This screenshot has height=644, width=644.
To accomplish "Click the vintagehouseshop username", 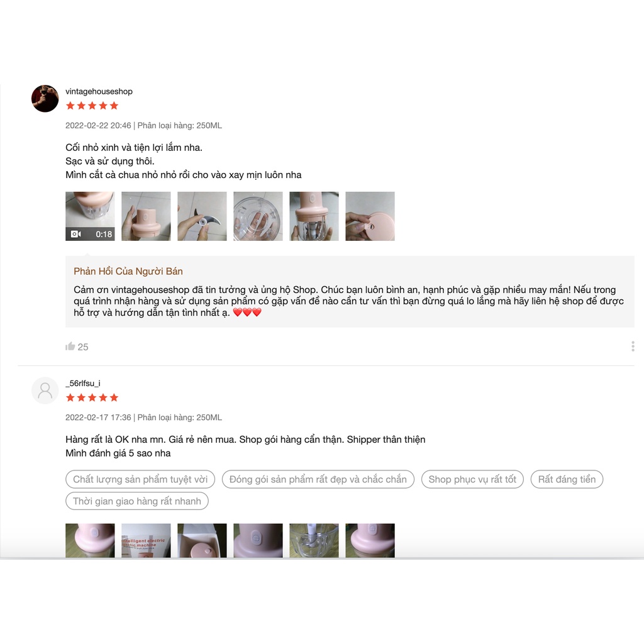I will coord(99,92).
